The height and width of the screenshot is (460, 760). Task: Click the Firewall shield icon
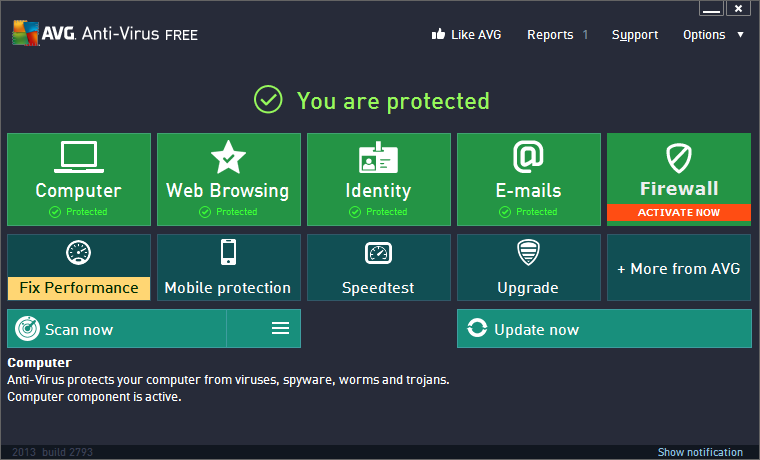[x=679, y=158]
